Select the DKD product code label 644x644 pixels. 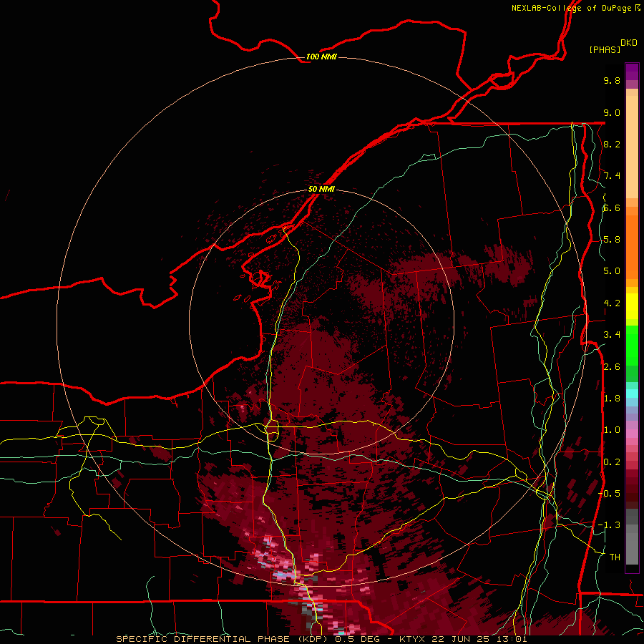pyautogui.click(x=629, y=43)
